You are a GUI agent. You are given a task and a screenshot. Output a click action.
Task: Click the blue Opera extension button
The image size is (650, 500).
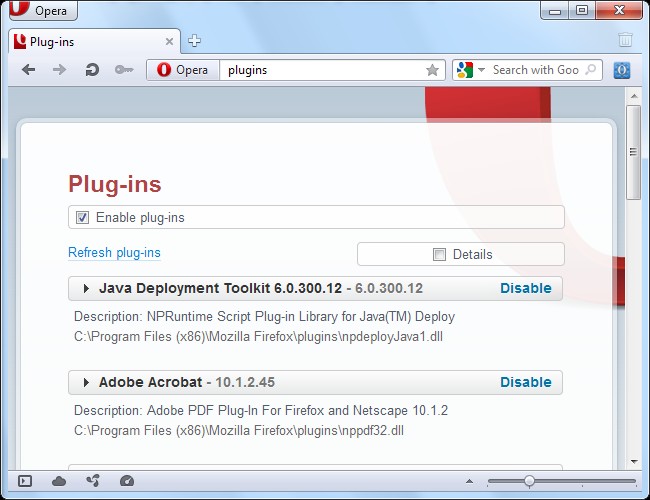622,70
